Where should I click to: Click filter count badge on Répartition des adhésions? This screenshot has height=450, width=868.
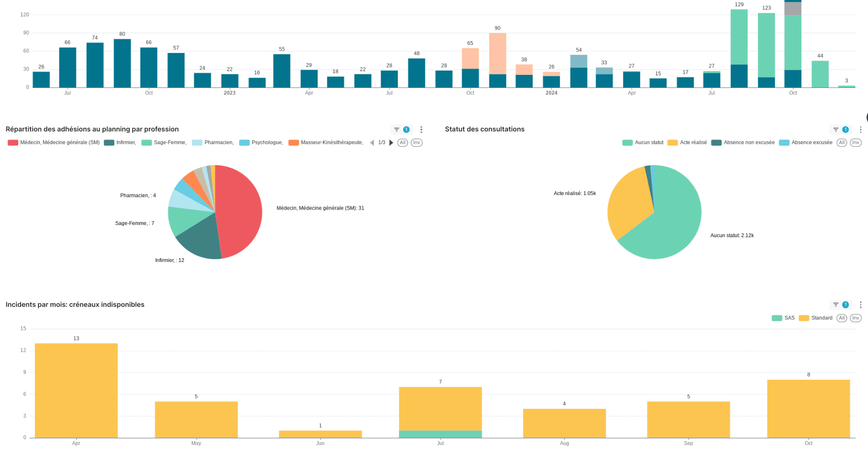coord(406,130)
